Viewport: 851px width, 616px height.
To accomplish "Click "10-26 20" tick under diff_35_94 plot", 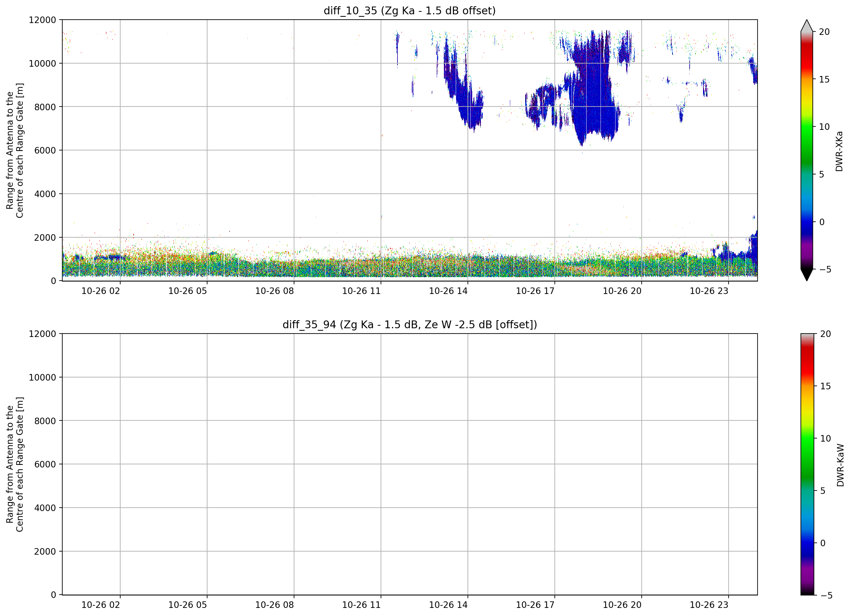I will pos(622,605).
